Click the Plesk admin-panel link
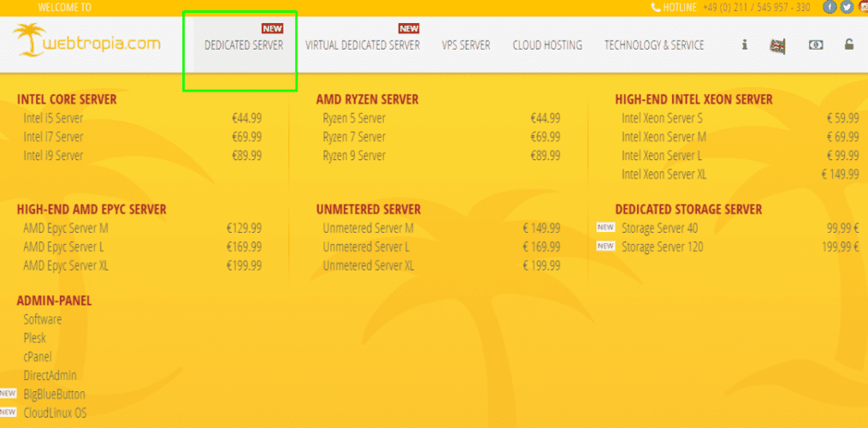This screenshot has width=868, height=428. [34, 338]
